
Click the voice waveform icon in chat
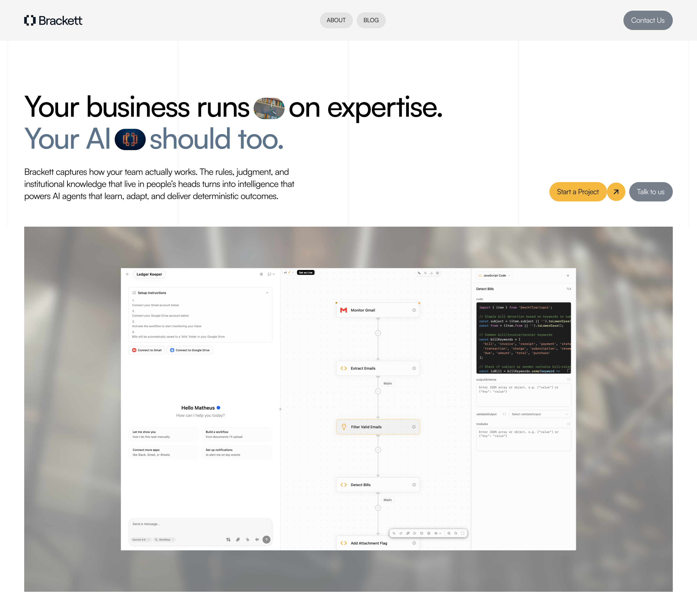(257, 539)
